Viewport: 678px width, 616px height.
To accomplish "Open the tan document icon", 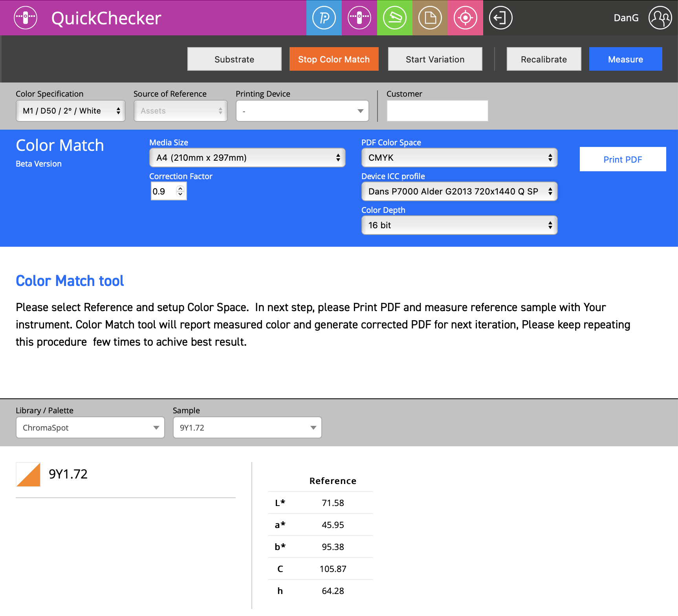I will (430, 18).
